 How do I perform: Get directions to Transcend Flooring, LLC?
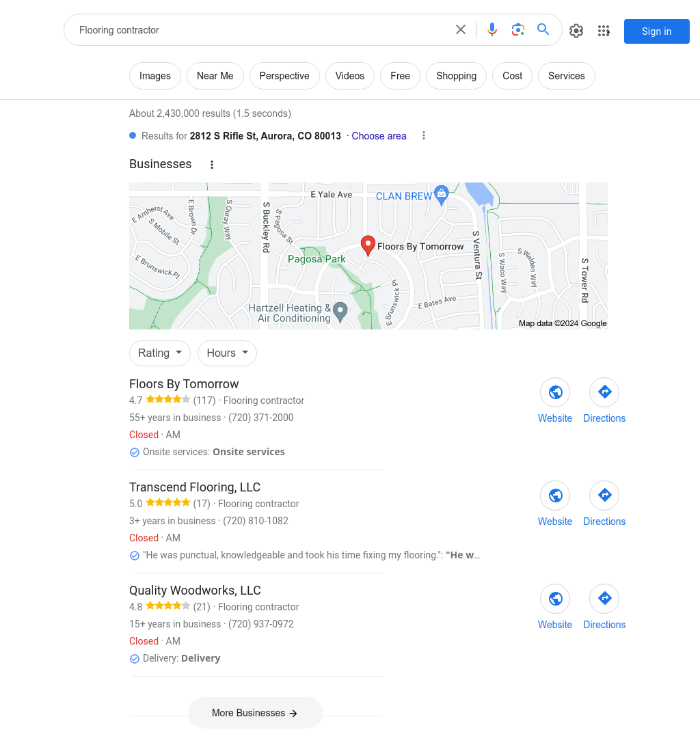coord(604,496)
